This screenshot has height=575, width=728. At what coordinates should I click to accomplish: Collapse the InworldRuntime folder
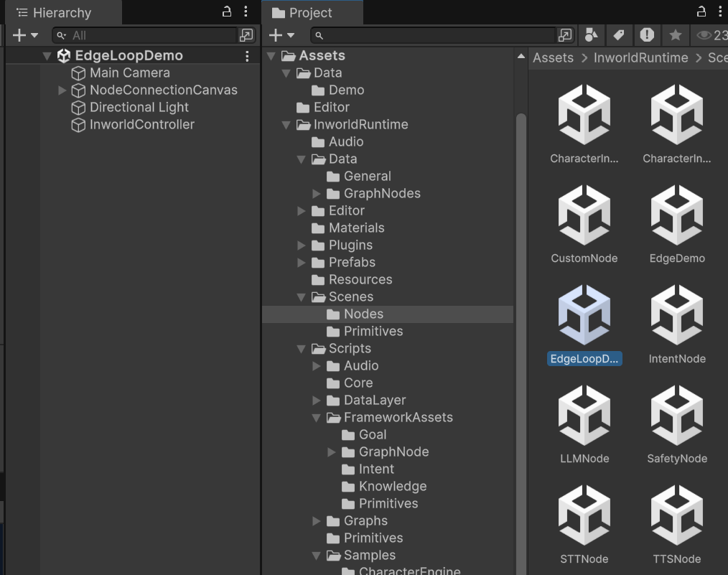click(x=286, y=125)
